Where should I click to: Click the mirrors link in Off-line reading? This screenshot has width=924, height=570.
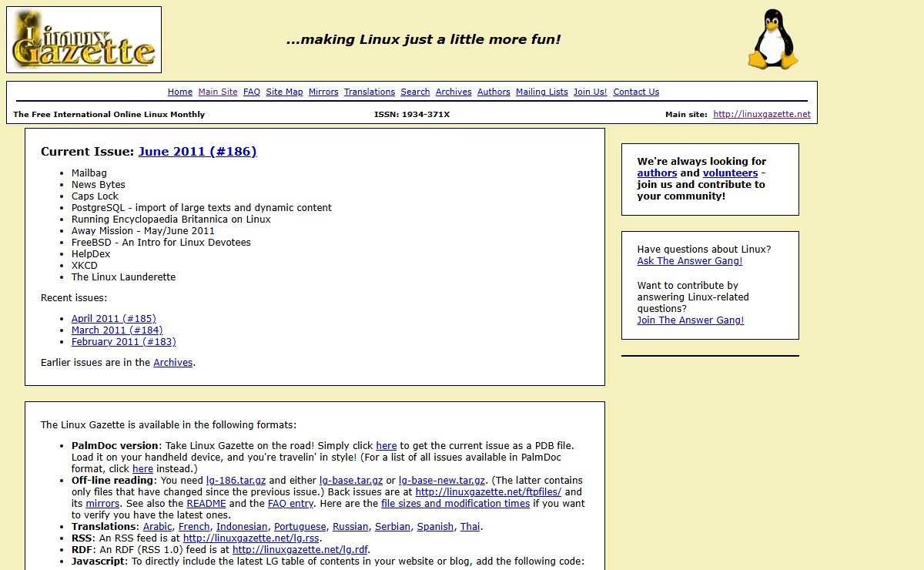pyautogui.click(x=102, y=504)
